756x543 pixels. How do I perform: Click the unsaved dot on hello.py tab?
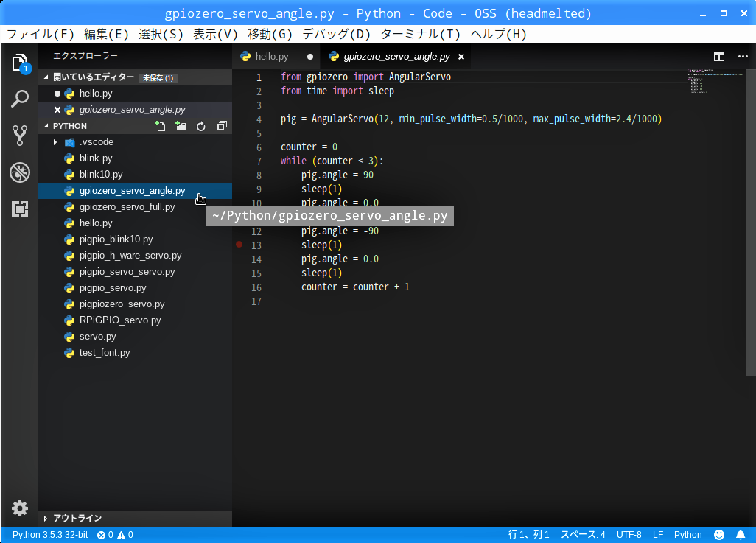310,57
